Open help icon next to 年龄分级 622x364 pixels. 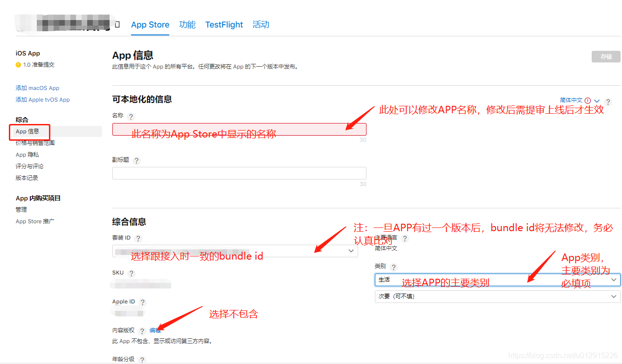click(142, 360)
